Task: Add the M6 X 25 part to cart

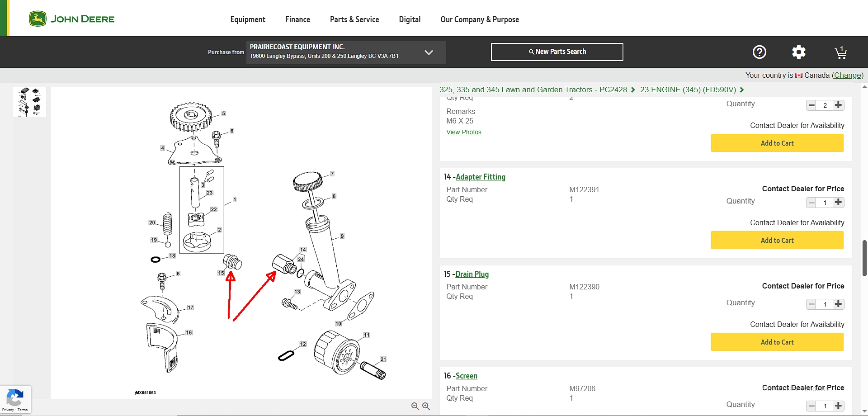Action: pyautogui.click(x=777, y=143)
